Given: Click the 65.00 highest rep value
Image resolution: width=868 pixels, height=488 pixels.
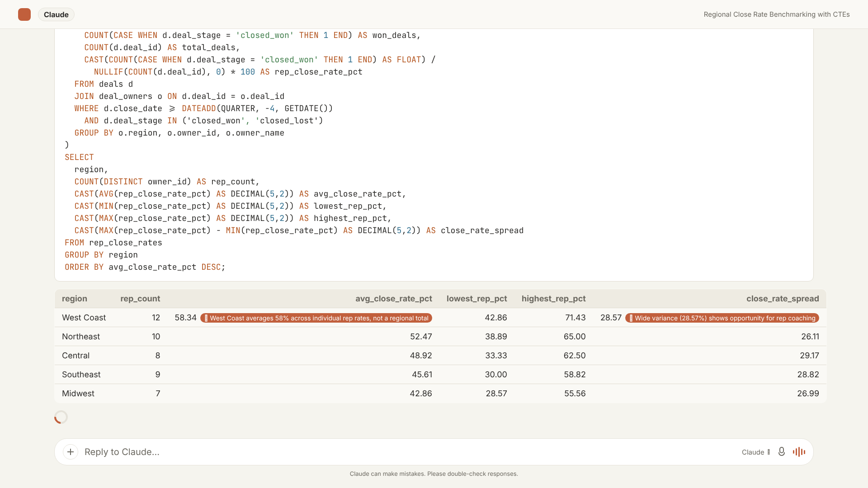Looking at the screenshot, I should tap(575, 337).
